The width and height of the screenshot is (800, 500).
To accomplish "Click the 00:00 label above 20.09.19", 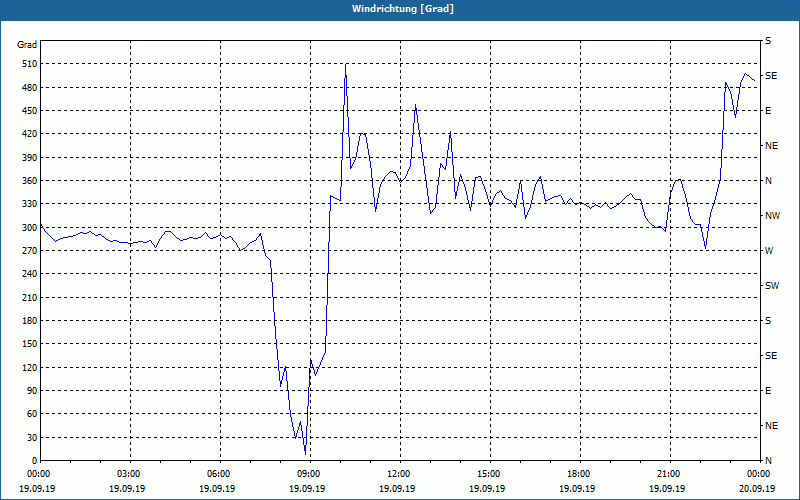I will (757, 474).
